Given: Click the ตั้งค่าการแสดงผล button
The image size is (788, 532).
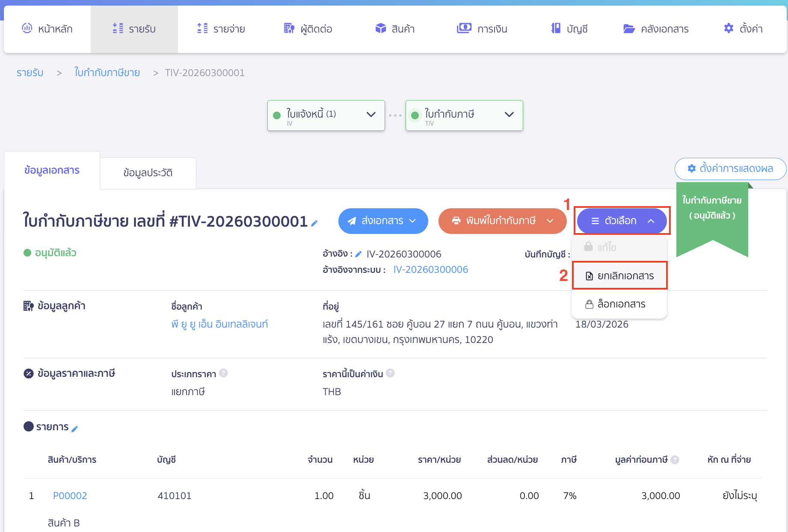Looking at the screenshot, I should (x=730, y=168).
